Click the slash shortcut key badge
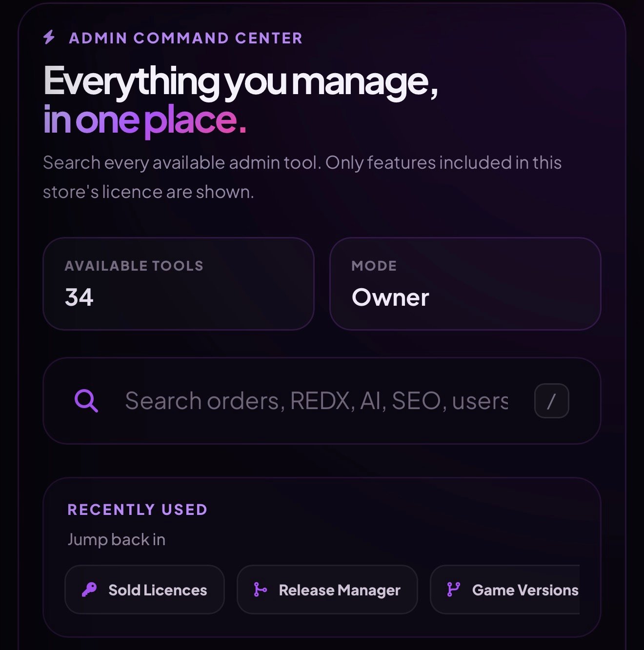This screenshot has height=650, width=644. tap(551, 401)
